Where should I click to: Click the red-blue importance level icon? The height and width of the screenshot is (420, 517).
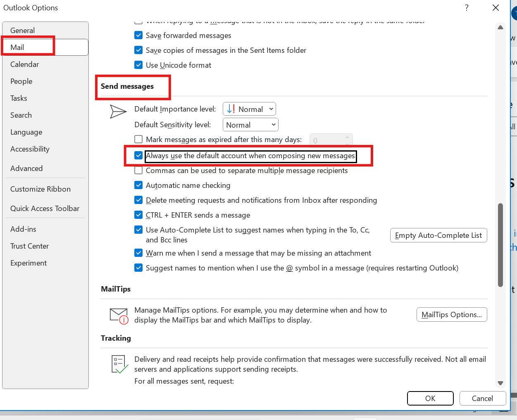click(x=231, y=109)
